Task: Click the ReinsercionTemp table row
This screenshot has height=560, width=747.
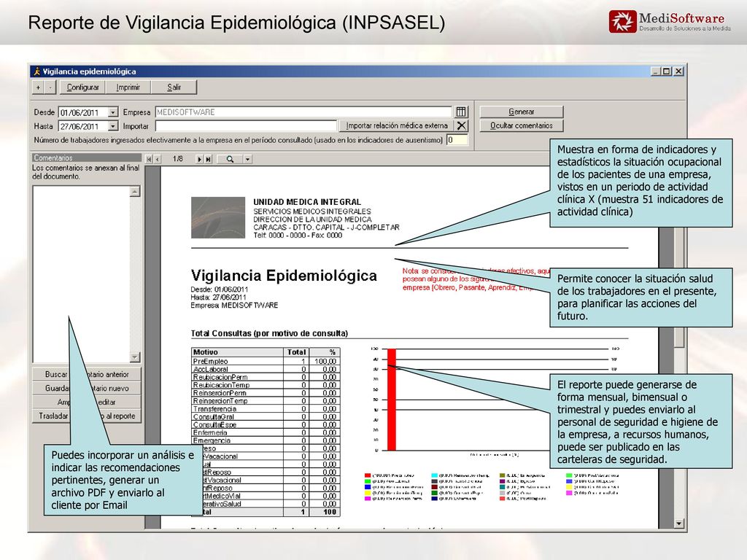Action: click(266, 401)
